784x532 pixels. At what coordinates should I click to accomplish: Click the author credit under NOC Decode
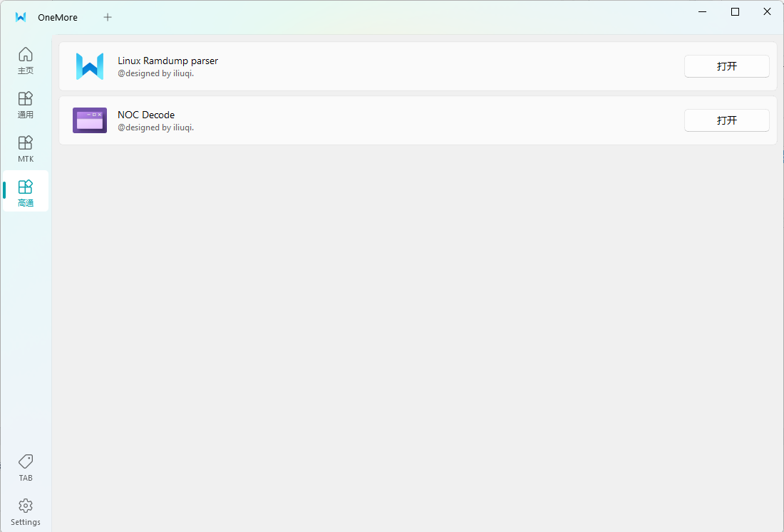click(155, 127)
